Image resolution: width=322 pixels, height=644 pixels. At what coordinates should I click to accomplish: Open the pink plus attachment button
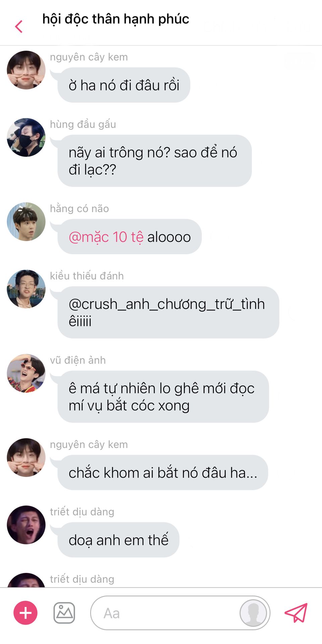tap(25, 613)
